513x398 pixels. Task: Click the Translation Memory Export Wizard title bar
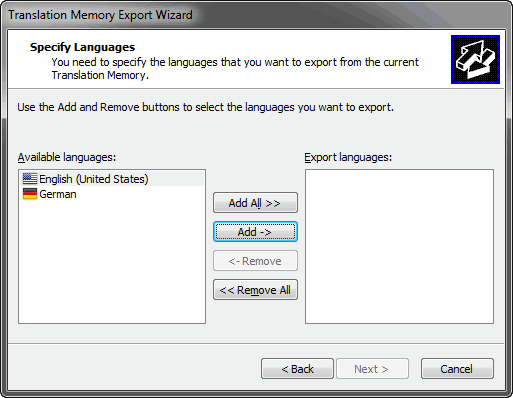tap(100, 15)
